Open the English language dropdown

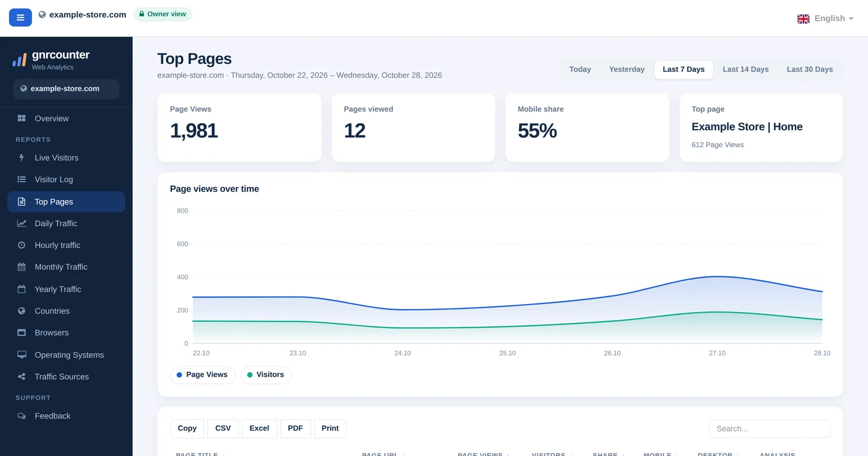(x=825, y=18)
